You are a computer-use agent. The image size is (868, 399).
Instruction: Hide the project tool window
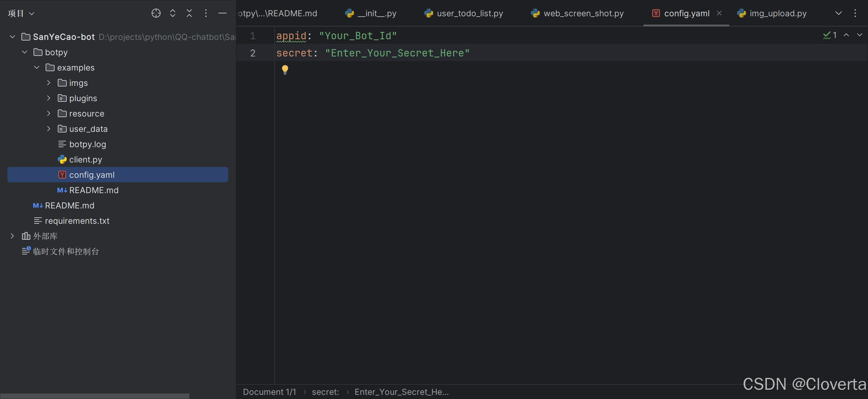pyautogui.click(x=222, y=13)
